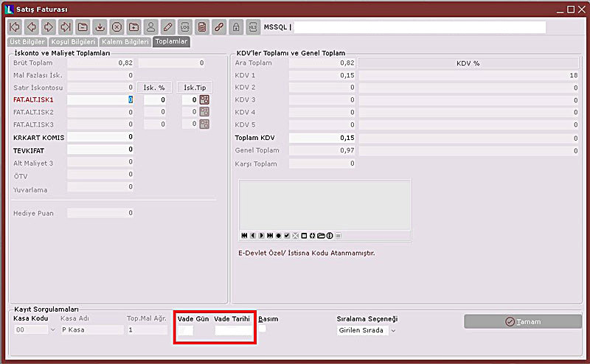Screen dimensions: 590x364
Task: Open the LOG icon in toolbar
Action: coord(184,27)
